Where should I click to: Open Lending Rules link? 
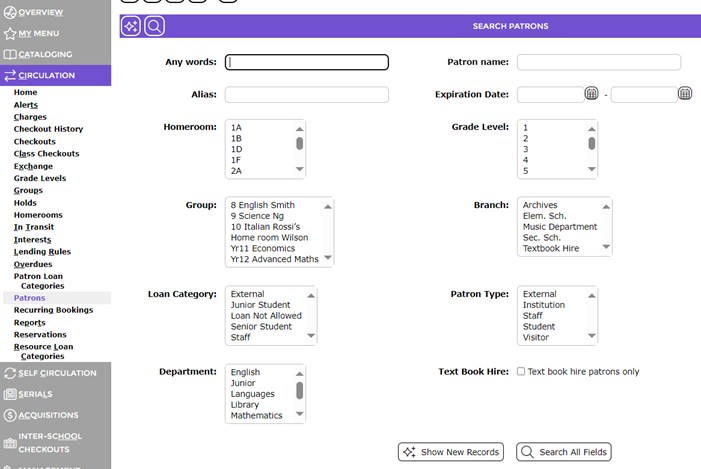point(42,252)
